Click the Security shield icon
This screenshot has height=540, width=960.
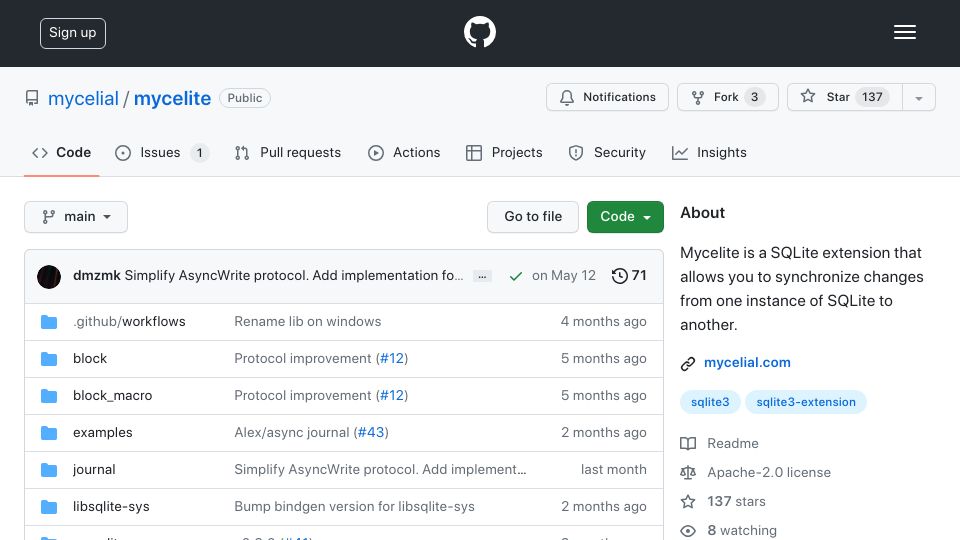[576, 153]
